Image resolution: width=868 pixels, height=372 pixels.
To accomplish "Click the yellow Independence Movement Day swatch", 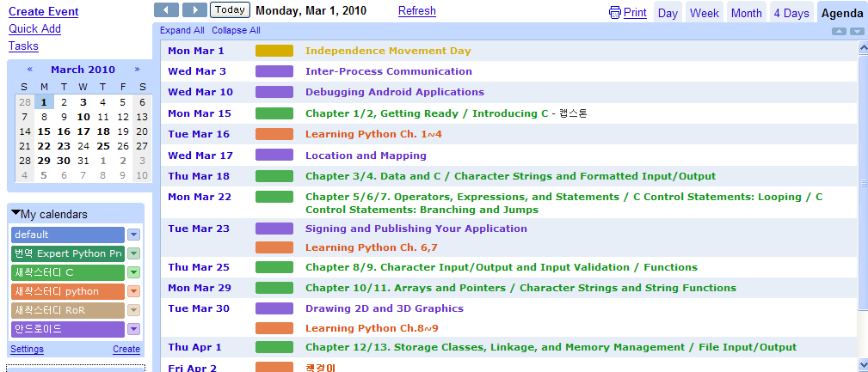I will 274,51.
